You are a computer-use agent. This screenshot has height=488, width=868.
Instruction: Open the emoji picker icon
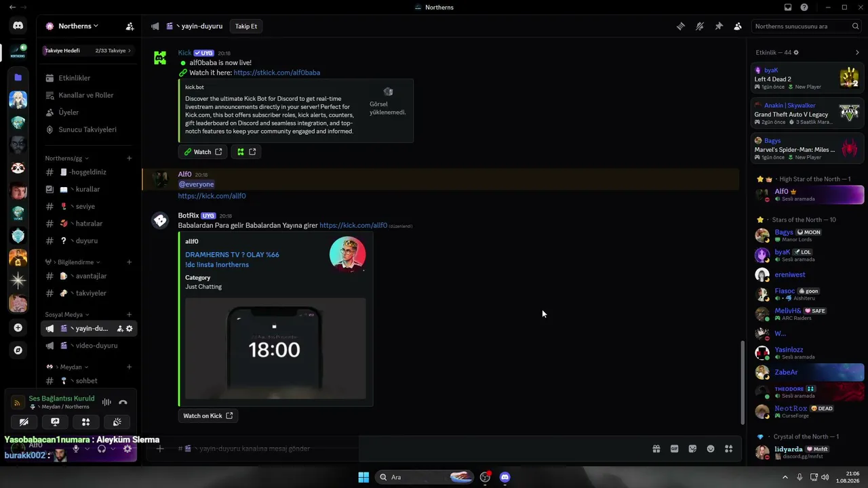coord(711,449)
